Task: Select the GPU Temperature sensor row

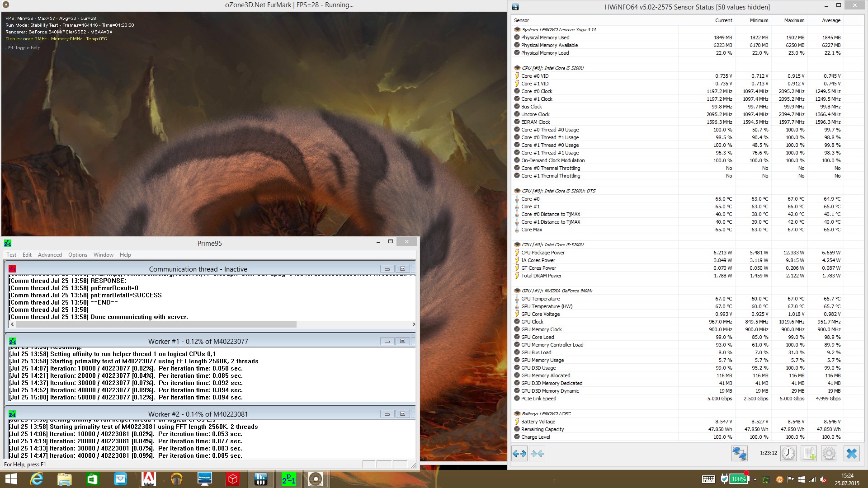Action: [x=540, y=299]
